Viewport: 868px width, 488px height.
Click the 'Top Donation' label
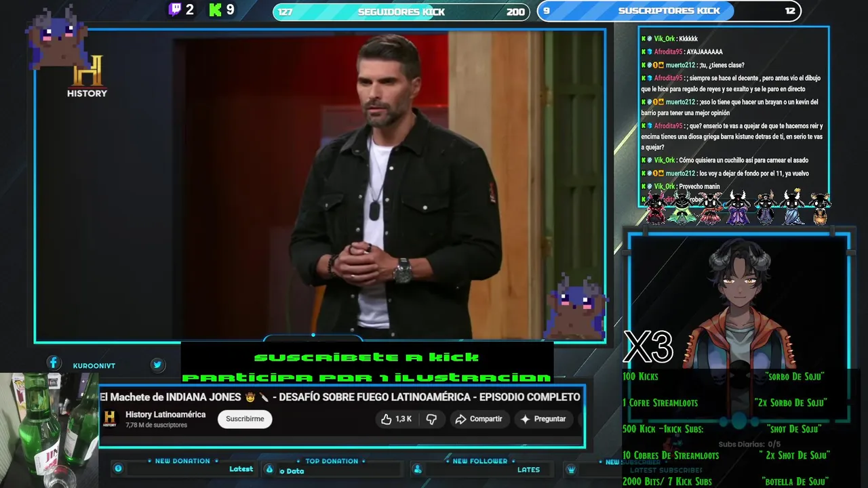click(332, 461)
